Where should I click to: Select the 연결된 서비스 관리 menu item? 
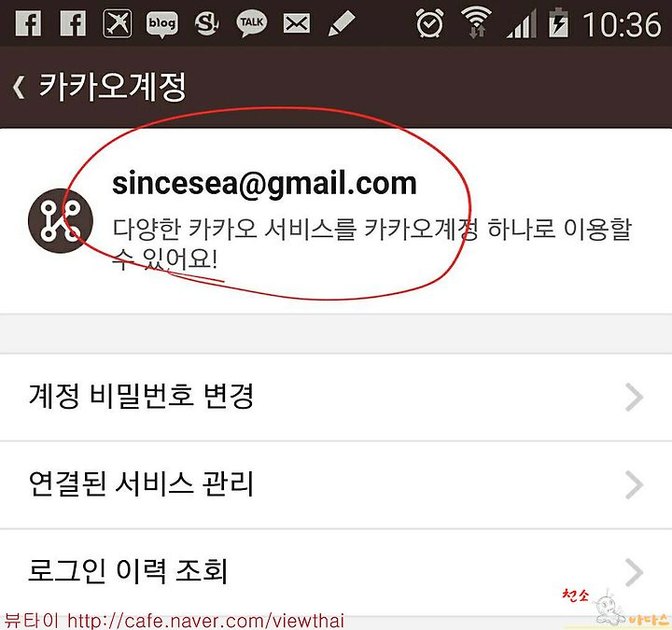tap(336, 484)
